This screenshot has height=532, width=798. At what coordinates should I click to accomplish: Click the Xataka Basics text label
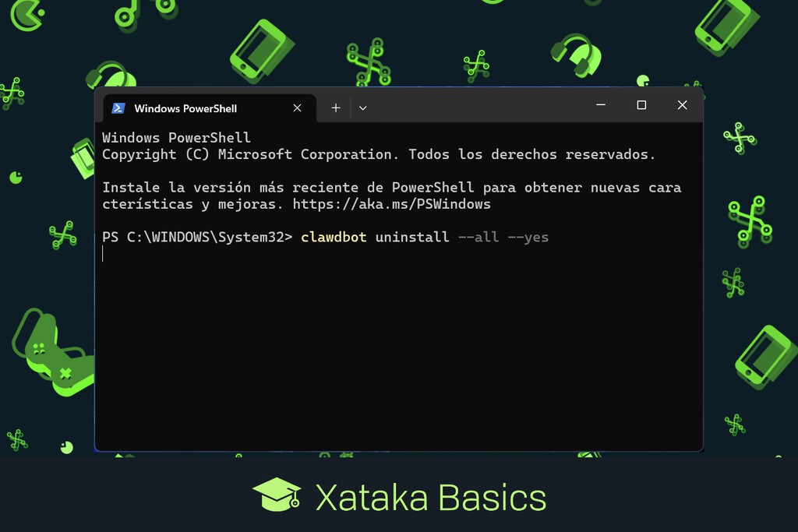click(433, 495)
